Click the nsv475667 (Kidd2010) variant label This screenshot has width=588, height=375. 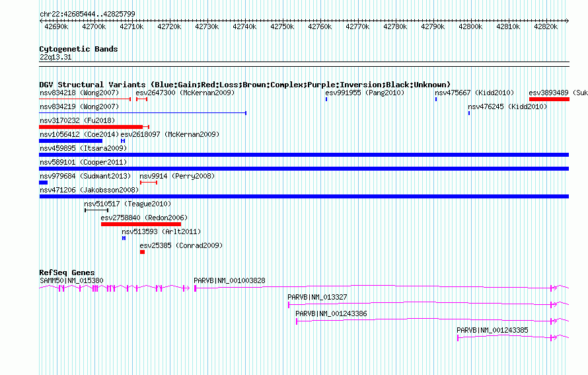click(474, 93)
